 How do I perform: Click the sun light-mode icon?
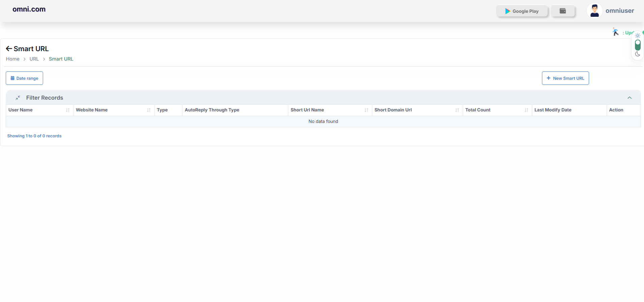638,35
